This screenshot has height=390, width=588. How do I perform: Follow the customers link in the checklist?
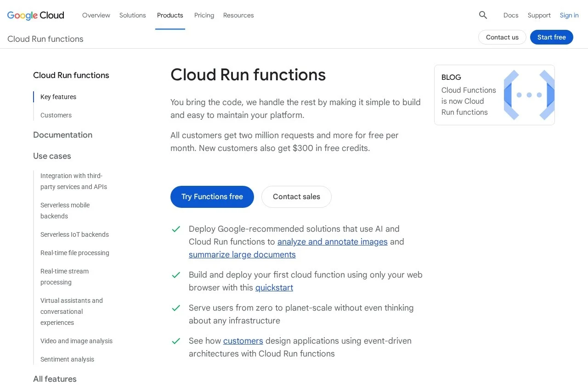click(243, 341)
